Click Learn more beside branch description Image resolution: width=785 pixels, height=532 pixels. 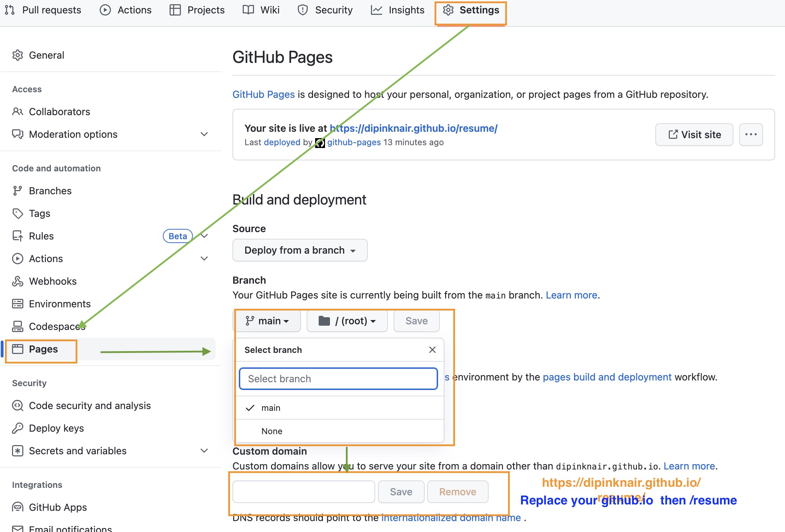tap(571, 295)
